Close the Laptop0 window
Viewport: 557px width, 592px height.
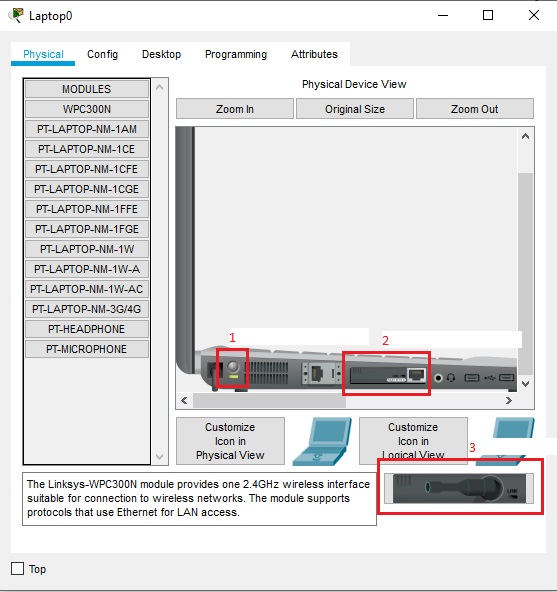(534, 15)
